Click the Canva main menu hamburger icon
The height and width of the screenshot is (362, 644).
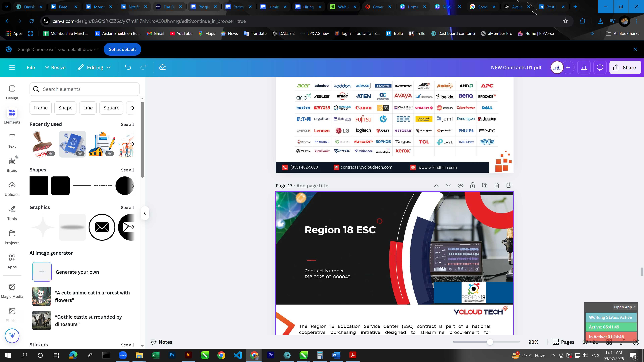pos(12,67)
